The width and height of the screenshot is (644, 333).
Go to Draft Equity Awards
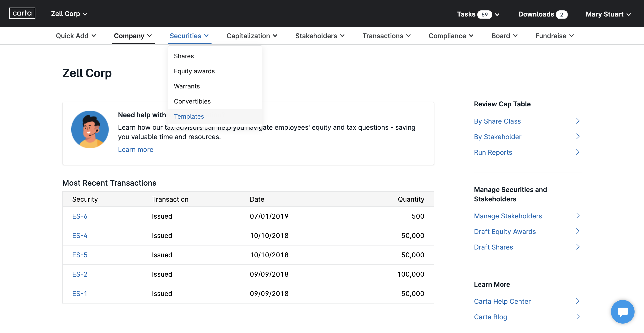click(505, 231)
